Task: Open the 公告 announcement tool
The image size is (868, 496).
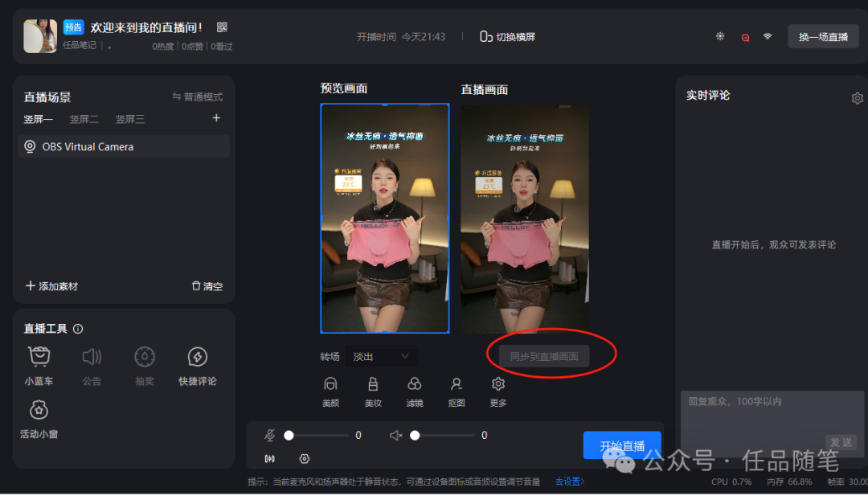Action: 92,364
